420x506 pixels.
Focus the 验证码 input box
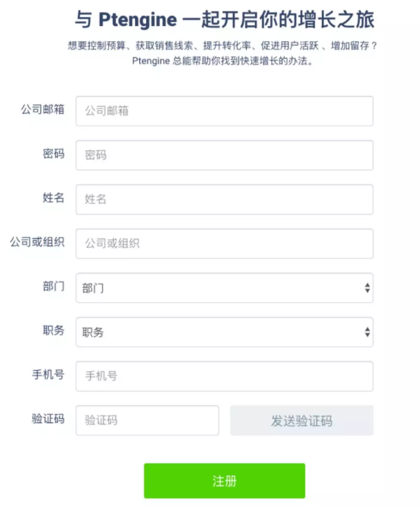pyautogui.click(x=147, y=420)
